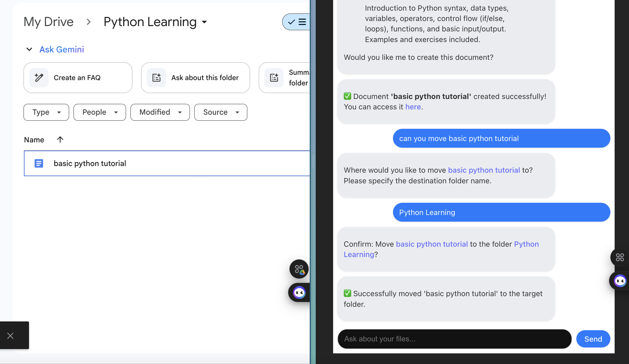Click the assistant face icon at right edge
The width and height of the screenshot is (629, 364).
(x=620, y=281)
